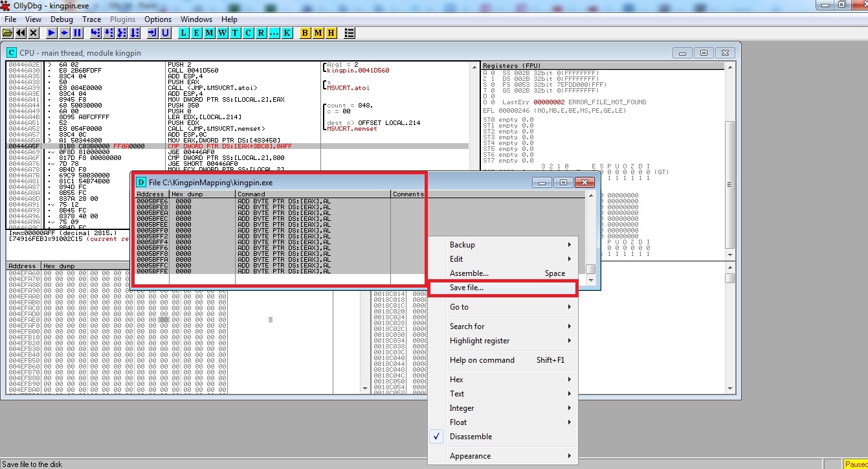868x469 pixels.
Task: Open Breakpoints yellow B icon
Action: 306,32
